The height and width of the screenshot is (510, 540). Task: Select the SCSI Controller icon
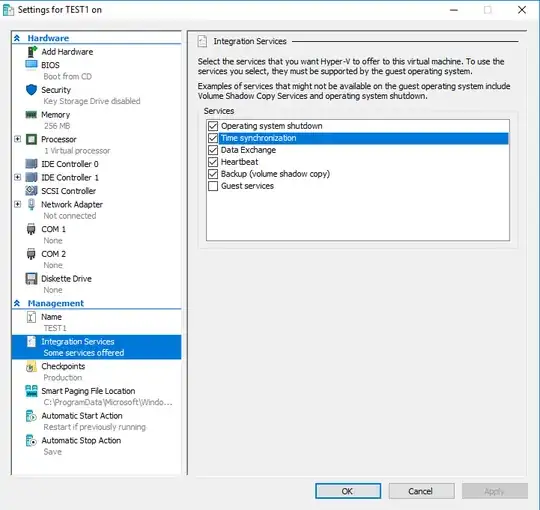point(31,190)
